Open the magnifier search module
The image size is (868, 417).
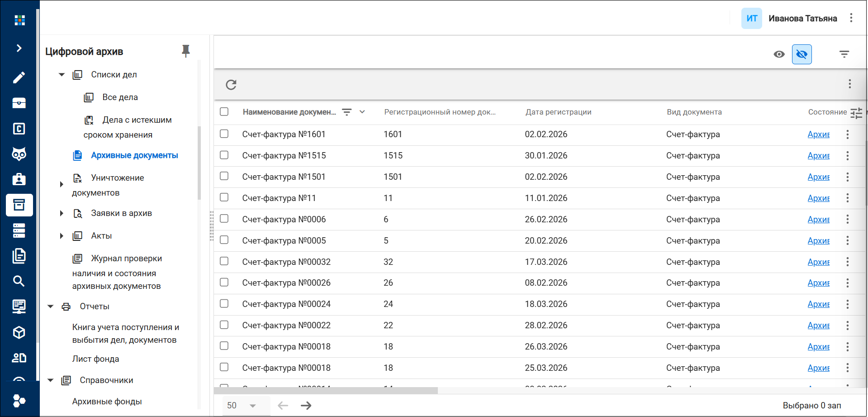click(x=19, y=281)
